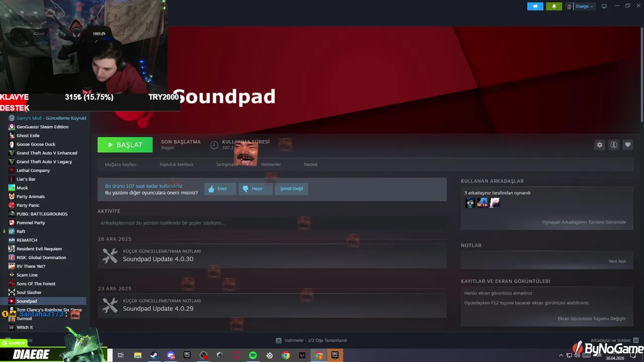
Task: Select Grand Theft Auto V Enhanced
Action: 47,153
